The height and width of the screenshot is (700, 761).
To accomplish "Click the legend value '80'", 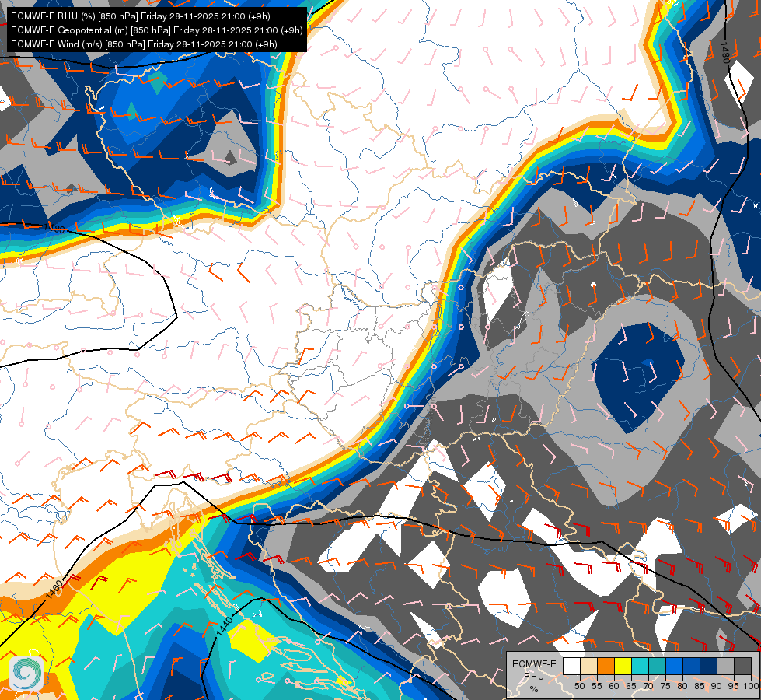I will pyautogui.click(x=682, y=687).
